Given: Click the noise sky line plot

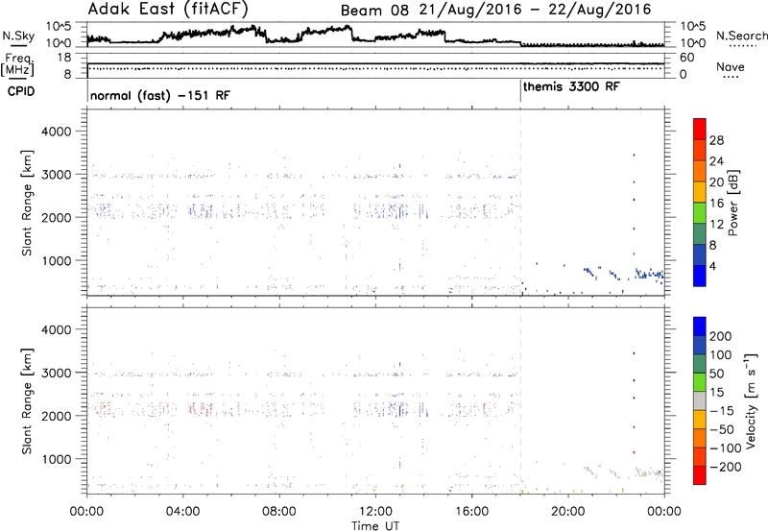Looking at the screenshot, I should coord(375,36).
